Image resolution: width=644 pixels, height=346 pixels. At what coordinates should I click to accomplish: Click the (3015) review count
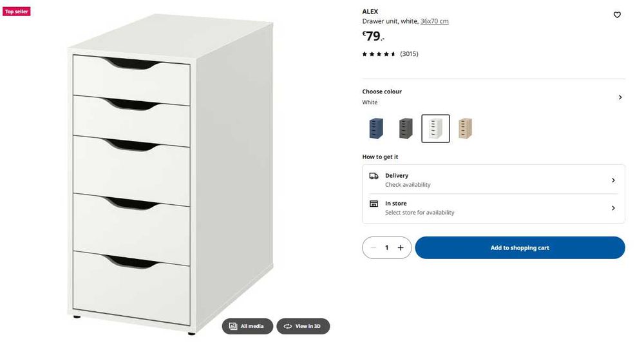click(x=409, y=54)
